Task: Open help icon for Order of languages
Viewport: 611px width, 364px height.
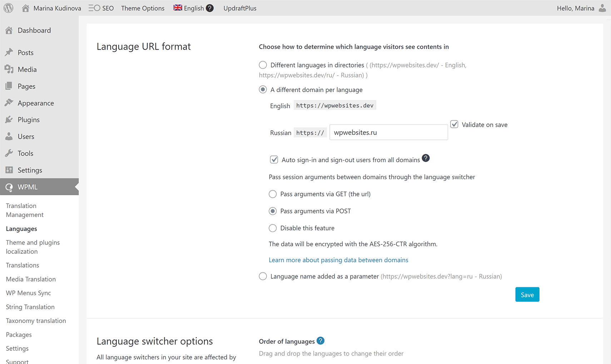Action: coord(321,341)
